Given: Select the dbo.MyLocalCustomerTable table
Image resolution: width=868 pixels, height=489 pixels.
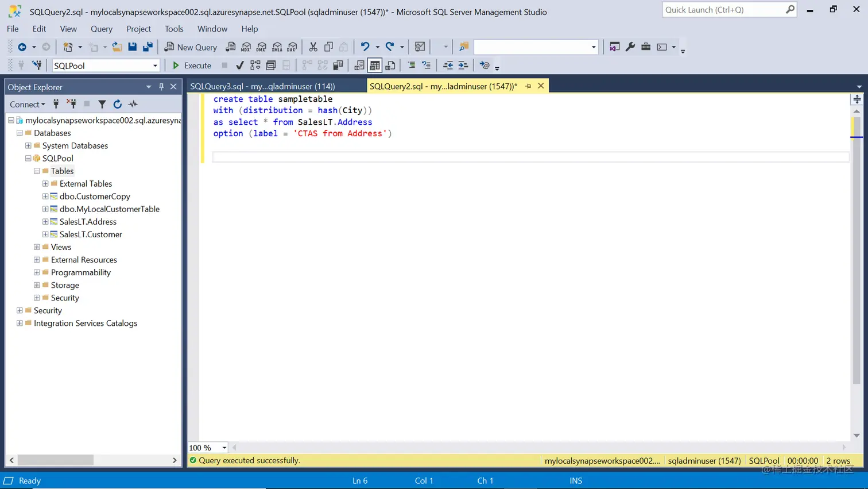Looking at the screenshot, I should click(110, 209).
